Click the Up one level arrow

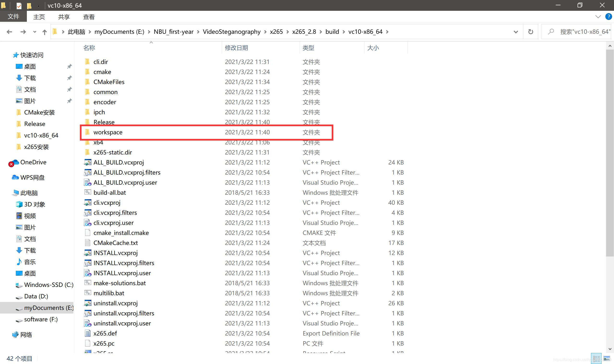click(44, 32)
